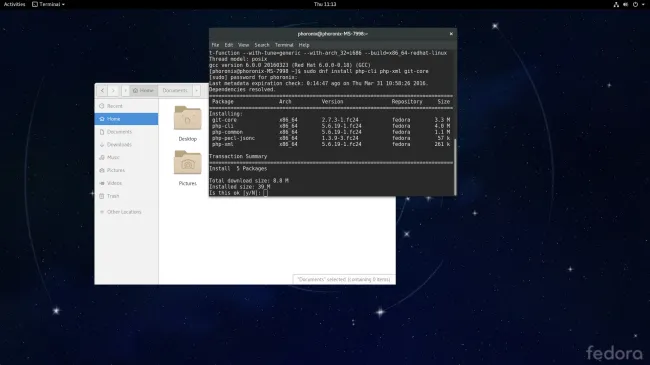
Task: Click the terminal scrollbar handle
Action: pos(455,166)
